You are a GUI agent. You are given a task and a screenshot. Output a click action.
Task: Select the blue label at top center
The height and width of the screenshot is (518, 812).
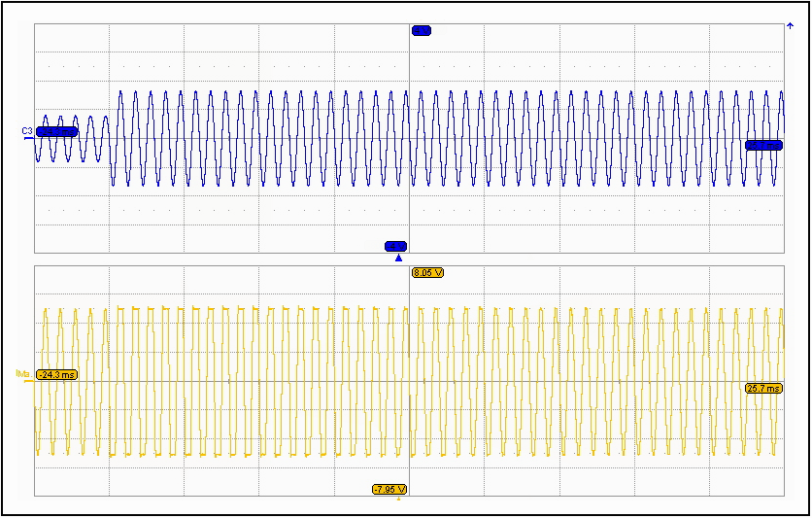click(x=422, y=31)
